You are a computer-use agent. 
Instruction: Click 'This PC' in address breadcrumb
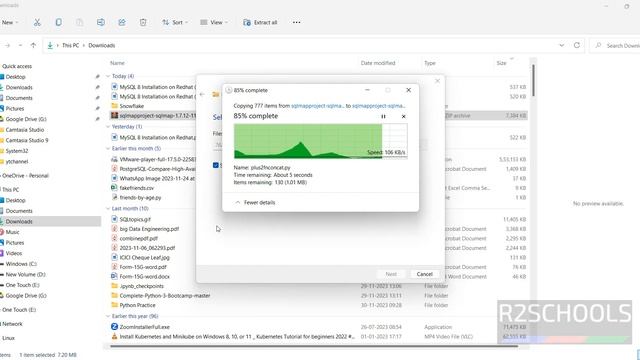pyautogui.click(x=71, y=45)
